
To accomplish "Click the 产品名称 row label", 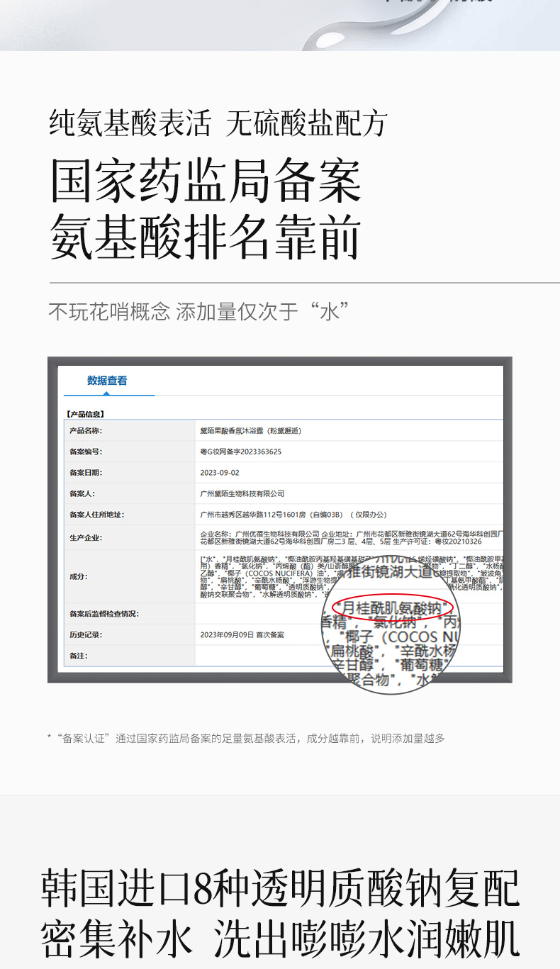I will pyautogui.click(x=86, y=430).
